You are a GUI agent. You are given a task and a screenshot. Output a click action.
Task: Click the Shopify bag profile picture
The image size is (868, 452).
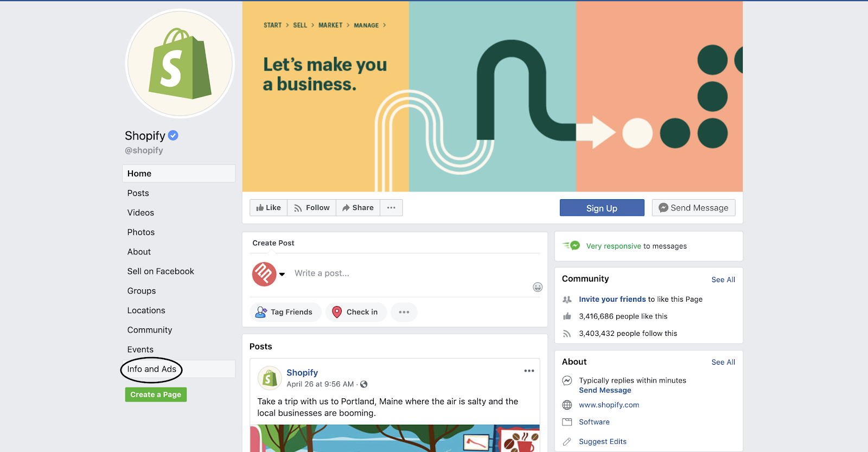coord(180,64)
